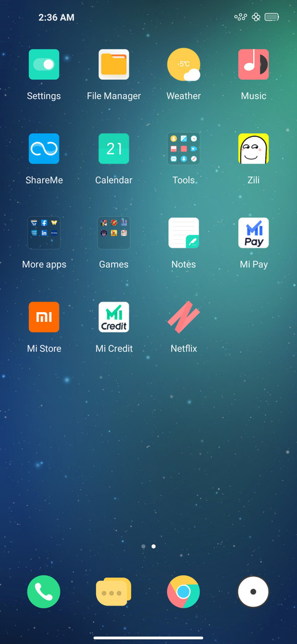
Task: Tap the 2:36 AM clock
Action: click(x=56, y=17)
